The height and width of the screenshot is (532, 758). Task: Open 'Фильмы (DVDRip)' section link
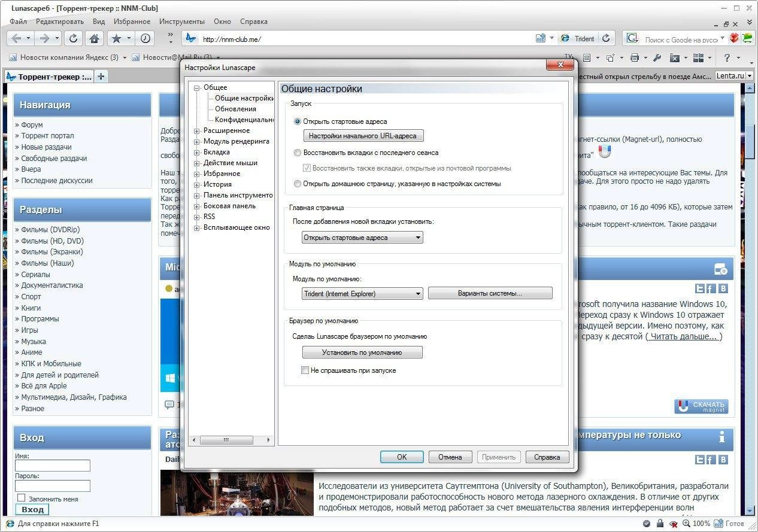click(50, 229)
